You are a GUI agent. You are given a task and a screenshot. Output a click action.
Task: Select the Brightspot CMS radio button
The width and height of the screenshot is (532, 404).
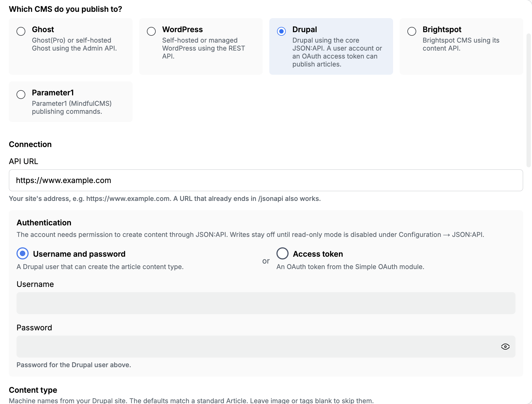412,31
